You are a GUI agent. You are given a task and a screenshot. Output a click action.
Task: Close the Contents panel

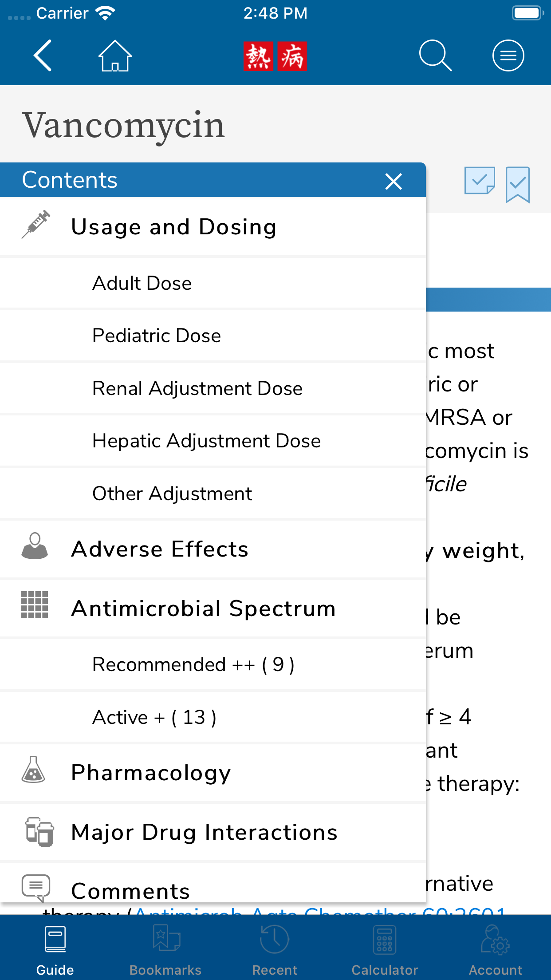pyautogui.click(x=394, y=181)
